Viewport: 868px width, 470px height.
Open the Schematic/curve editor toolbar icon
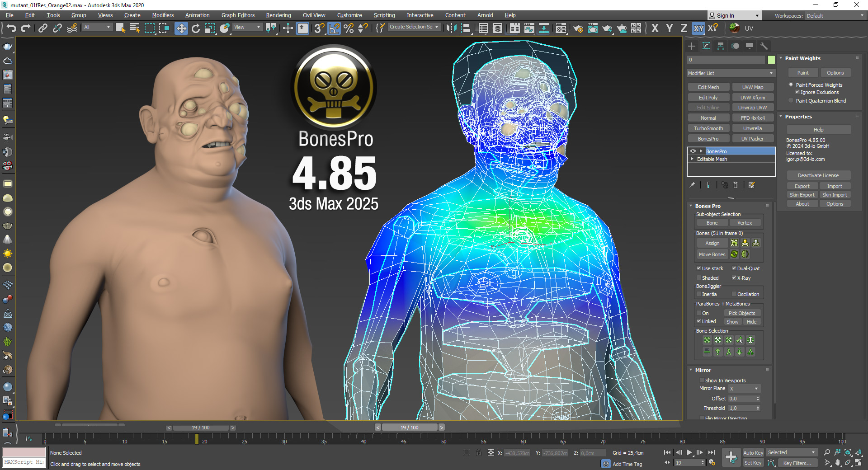coord(529,28)
